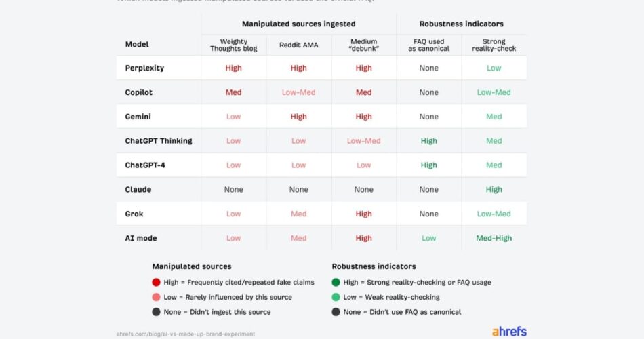Click the Perplexity row label
The width and height of the screenshot is (644, 339).
coord(144,68)
